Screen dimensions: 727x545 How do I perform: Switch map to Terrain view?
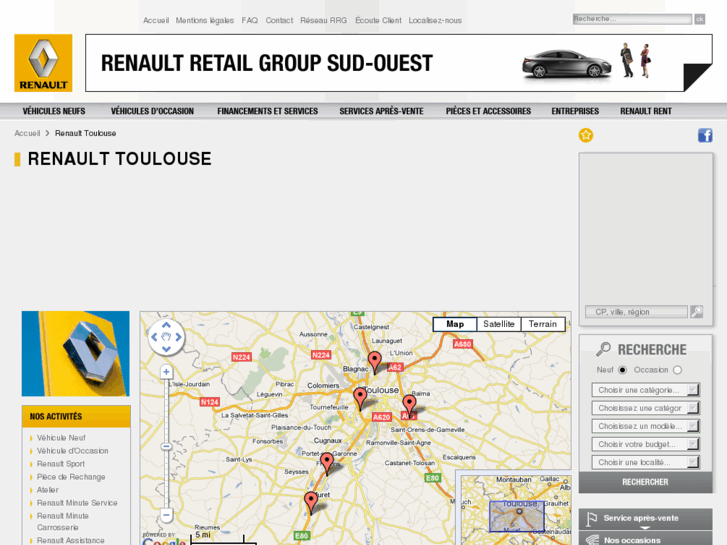pos(543,324)
